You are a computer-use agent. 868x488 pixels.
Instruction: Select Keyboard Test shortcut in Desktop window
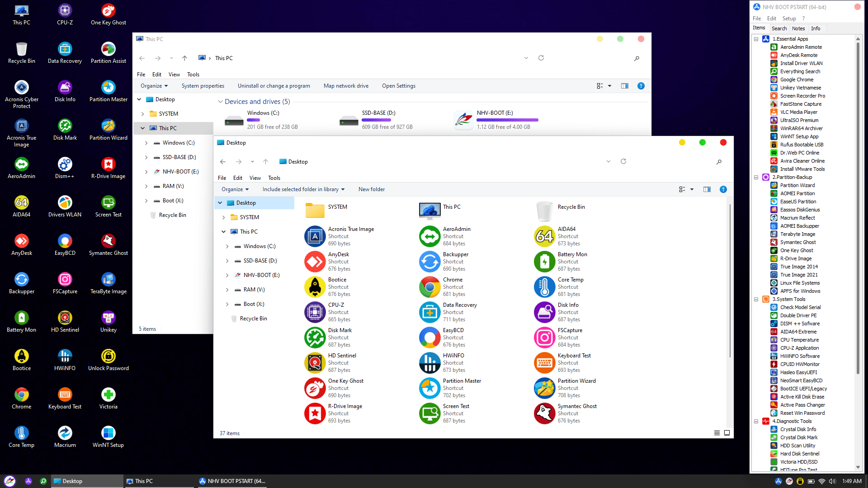click(x=563, y=363)
